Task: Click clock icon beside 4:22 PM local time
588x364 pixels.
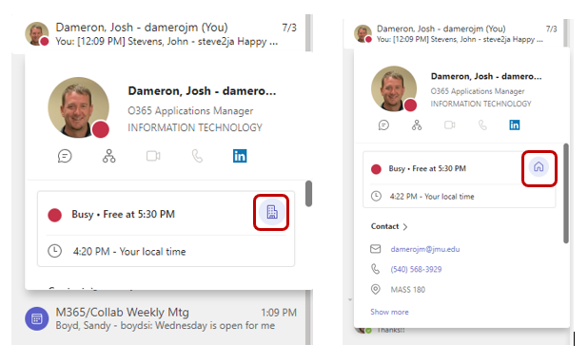Action: click(x=376, y=196)
